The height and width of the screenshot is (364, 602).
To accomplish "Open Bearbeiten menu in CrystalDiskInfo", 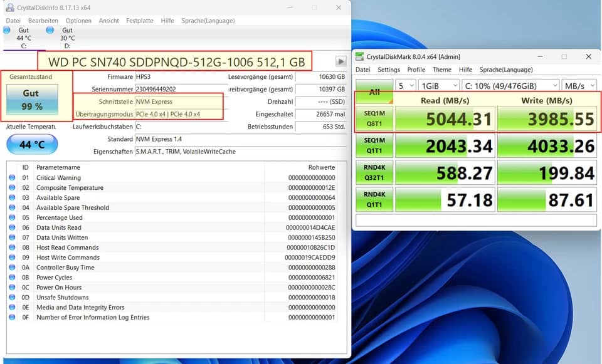I will [43, 21].
